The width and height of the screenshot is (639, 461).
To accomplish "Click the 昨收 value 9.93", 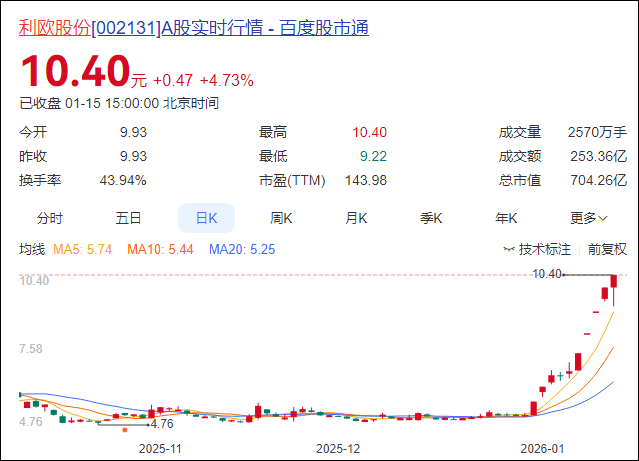I will point(133,156).
